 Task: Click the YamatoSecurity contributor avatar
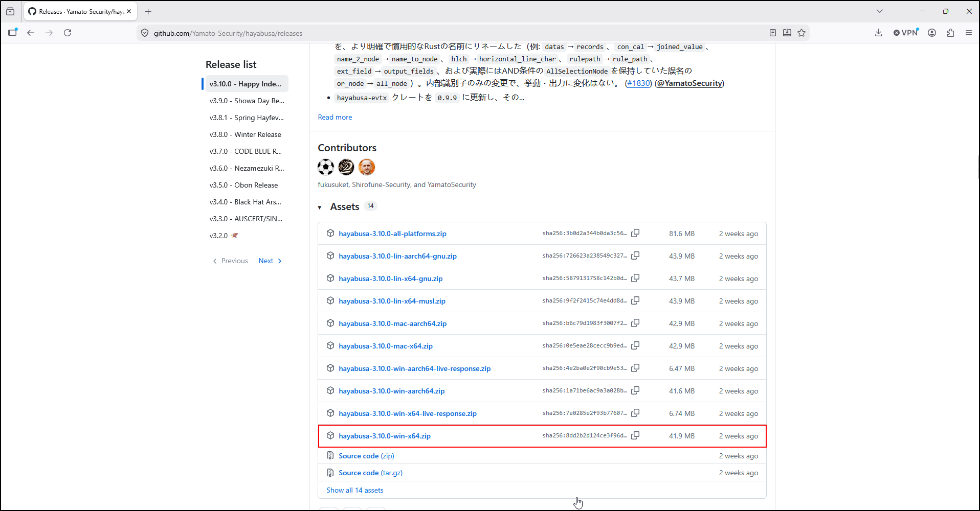(367, 167)
